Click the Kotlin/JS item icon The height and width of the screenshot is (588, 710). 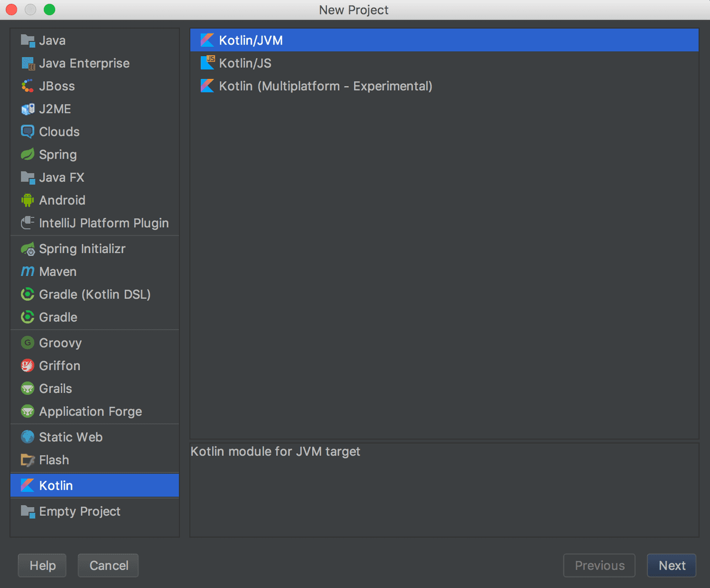208,63
